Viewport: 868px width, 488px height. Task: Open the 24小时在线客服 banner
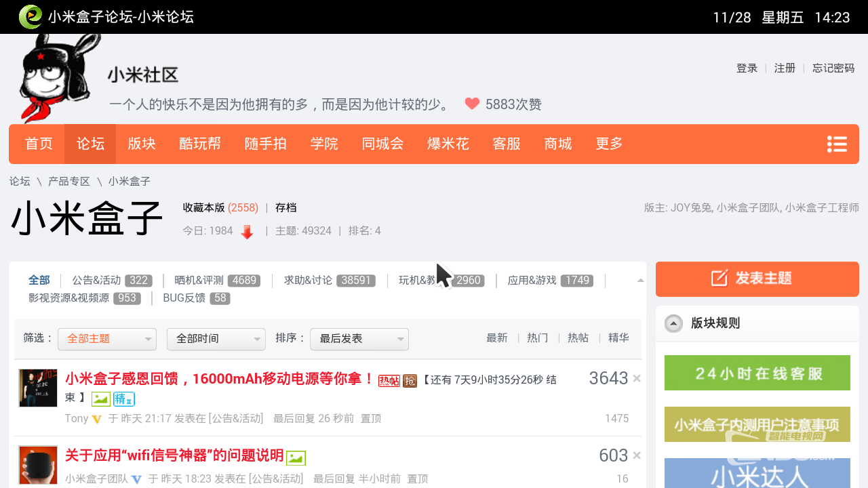757,373
